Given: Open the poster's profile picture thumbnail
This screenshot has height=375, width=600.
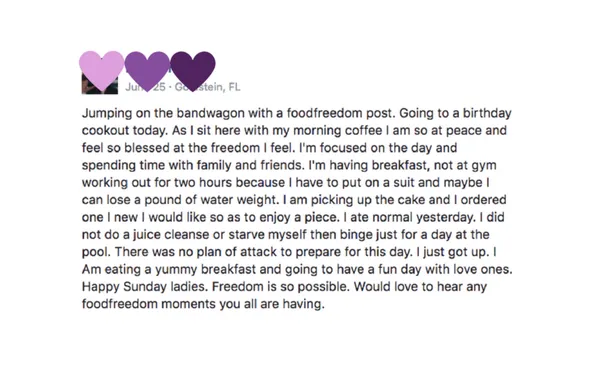Looking at the screenshot, I should (x=99, y=84).
